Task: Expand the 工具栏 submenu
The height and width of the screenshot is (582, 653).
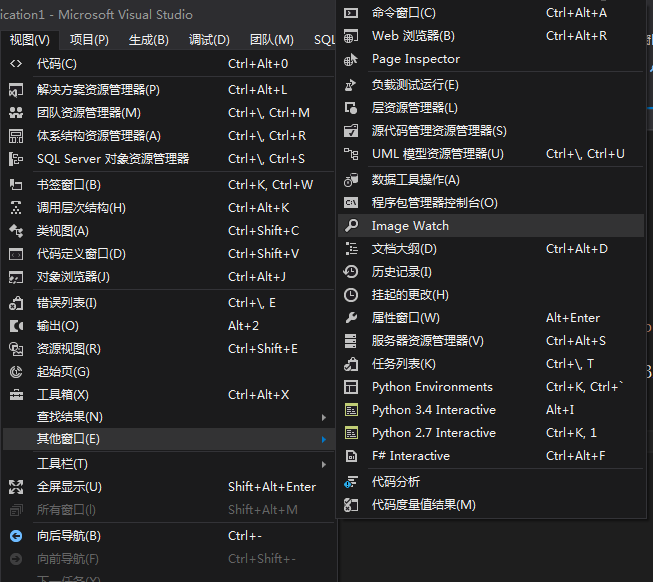Action: (x=323, y=464)
